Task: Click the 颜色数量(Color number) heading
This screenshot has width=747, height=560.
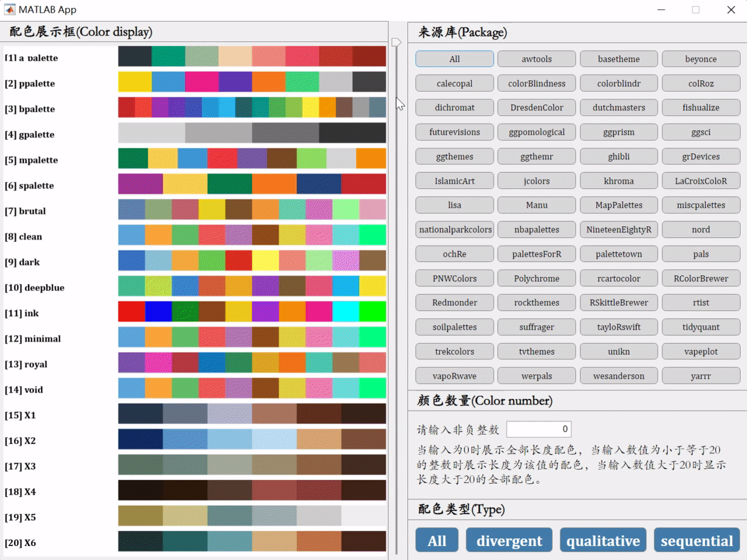Action: (485, 401)
